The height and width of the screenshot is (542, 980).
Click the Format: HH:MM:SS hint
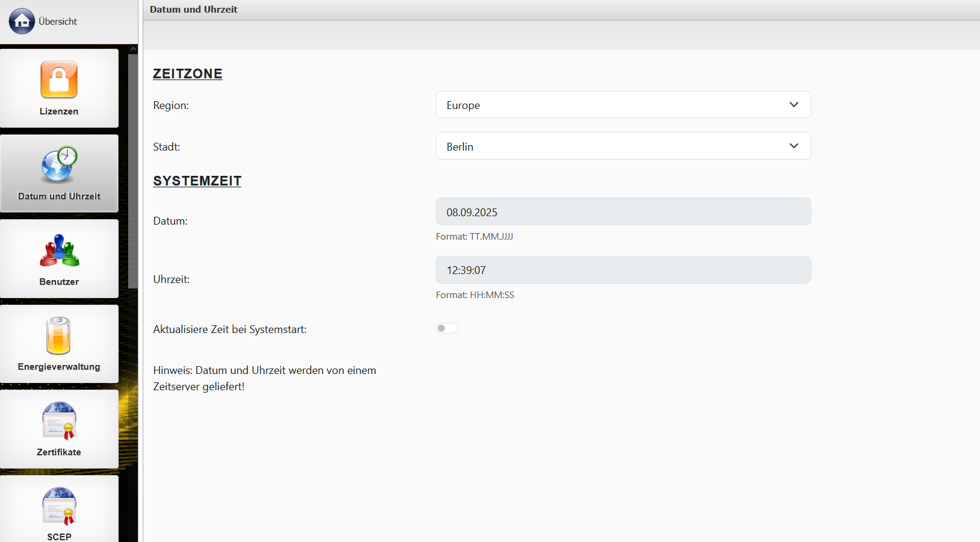pyautogui.click(x=475, y=295)
